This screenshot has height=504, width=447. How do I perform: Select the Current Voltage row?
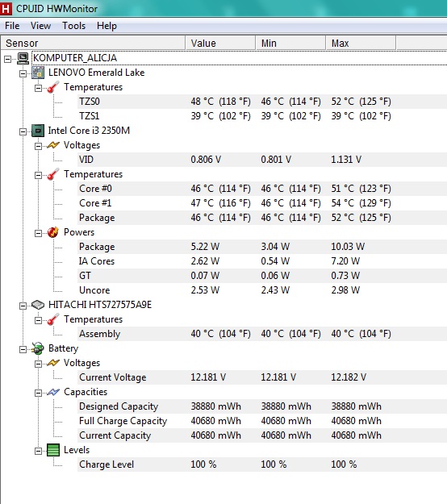(x=261, y=377)
